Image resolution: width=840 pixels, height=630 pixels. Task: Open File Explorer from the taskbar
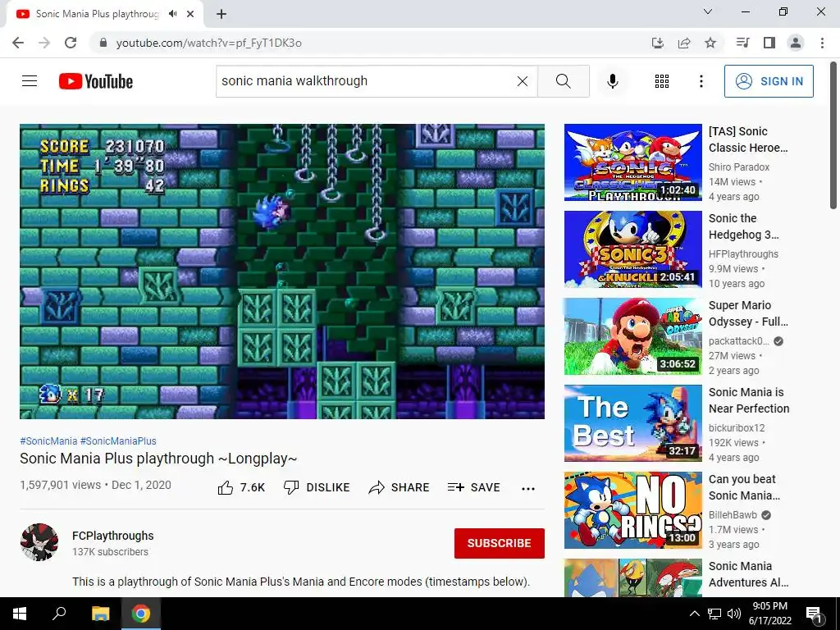point(100,614)
